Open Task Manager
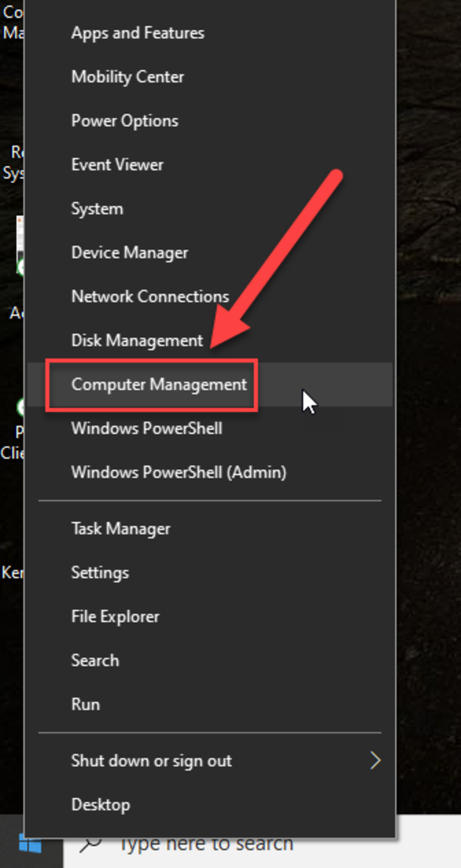Screen dimensions: 461x868 point(121,528)
